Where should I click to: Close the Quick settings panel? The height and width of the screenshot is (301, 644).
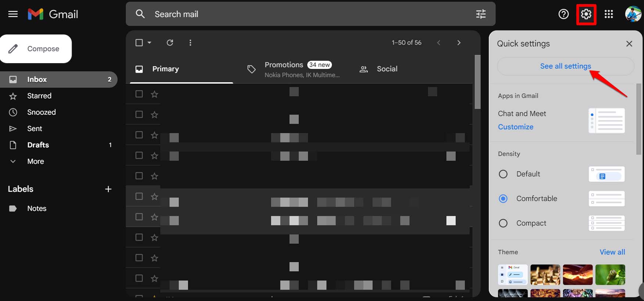click(x=629, y=44)
